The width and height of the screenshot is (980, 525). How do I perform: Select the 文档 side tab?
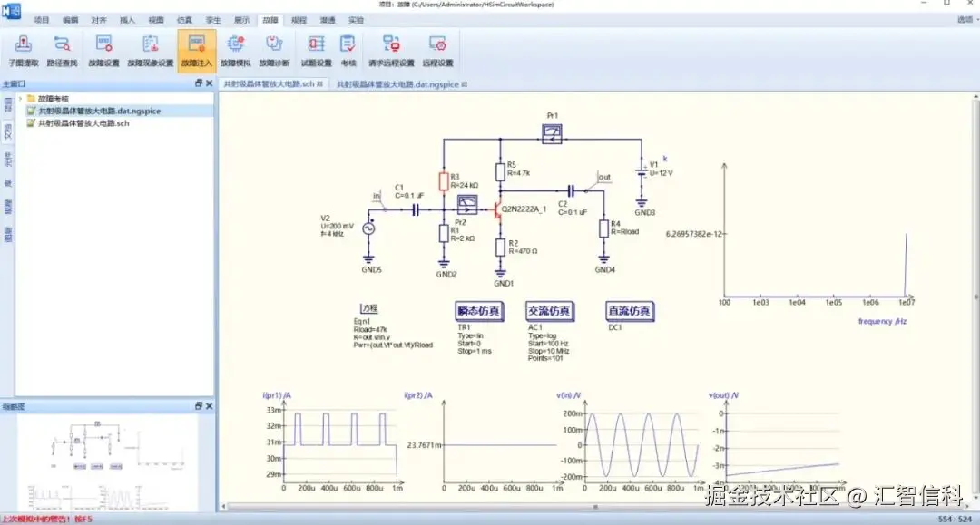click(x=7, y=132)
